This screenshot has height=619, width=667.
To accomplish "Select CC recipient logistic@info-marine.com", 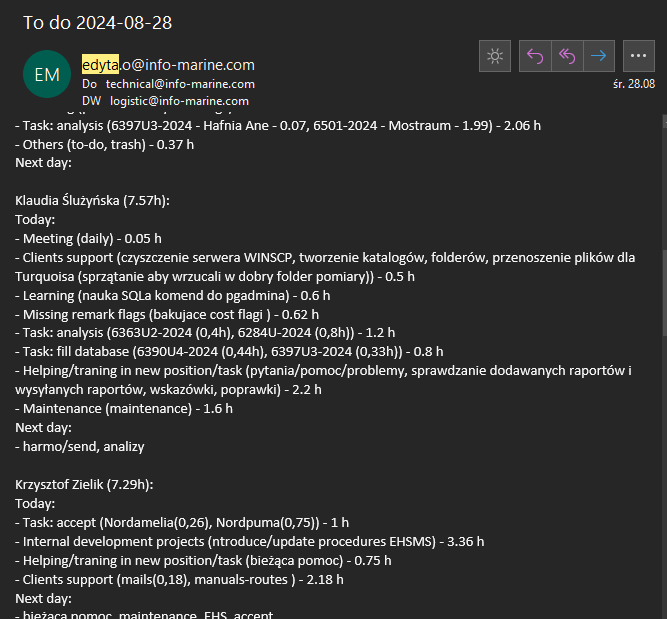I will (x=178, y=101).
